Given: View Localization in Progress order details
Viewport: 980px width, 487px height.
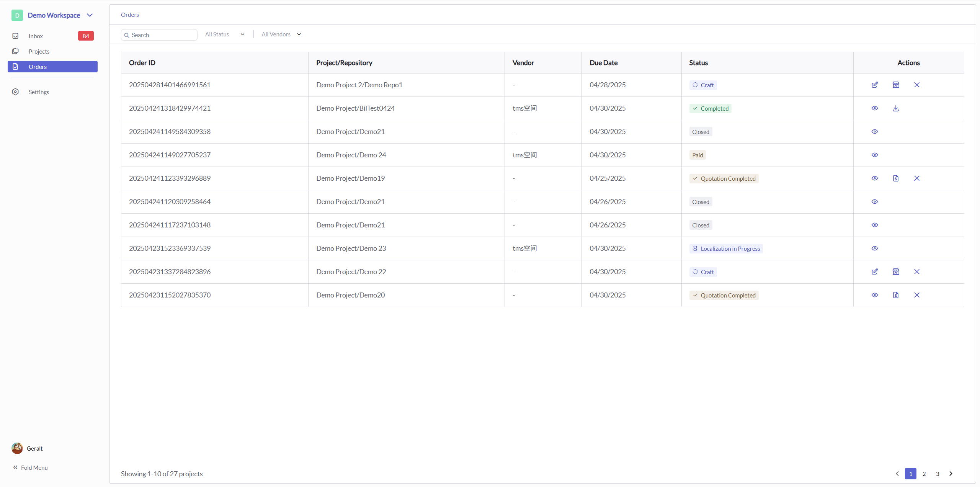Looking at the screenshot, I should coord(875,248).
